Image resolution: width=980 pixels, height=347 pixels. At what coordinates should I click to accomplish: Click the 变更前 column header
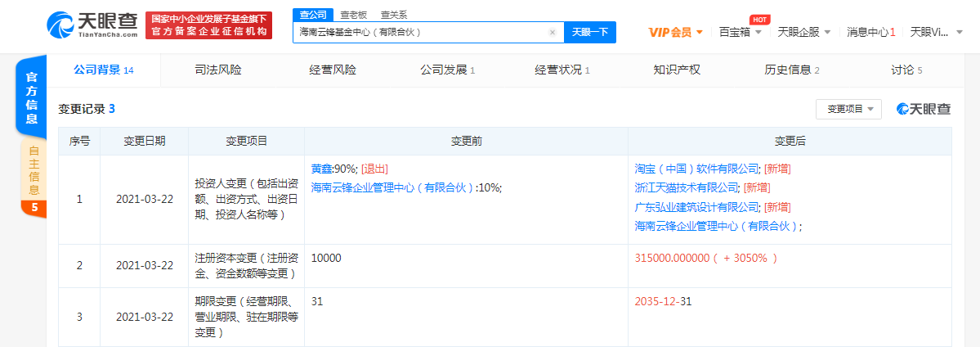466,142
